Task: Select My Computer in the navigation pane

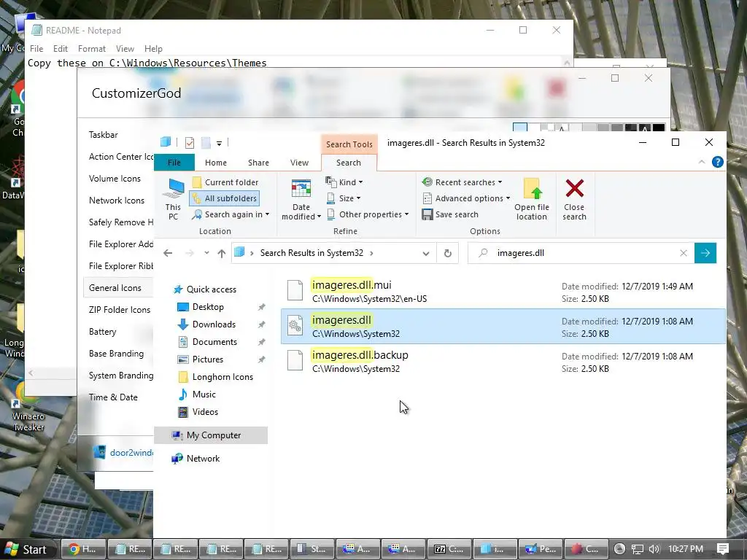Action: [x=211, y=435]
